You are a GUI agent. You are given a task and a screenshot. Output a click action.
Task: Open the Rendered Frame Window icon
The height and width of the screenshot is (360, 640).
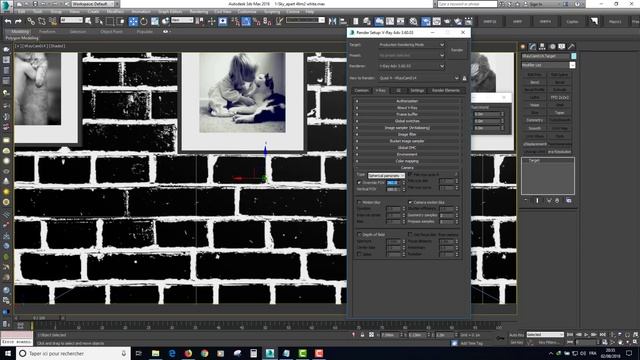[436, 21]
